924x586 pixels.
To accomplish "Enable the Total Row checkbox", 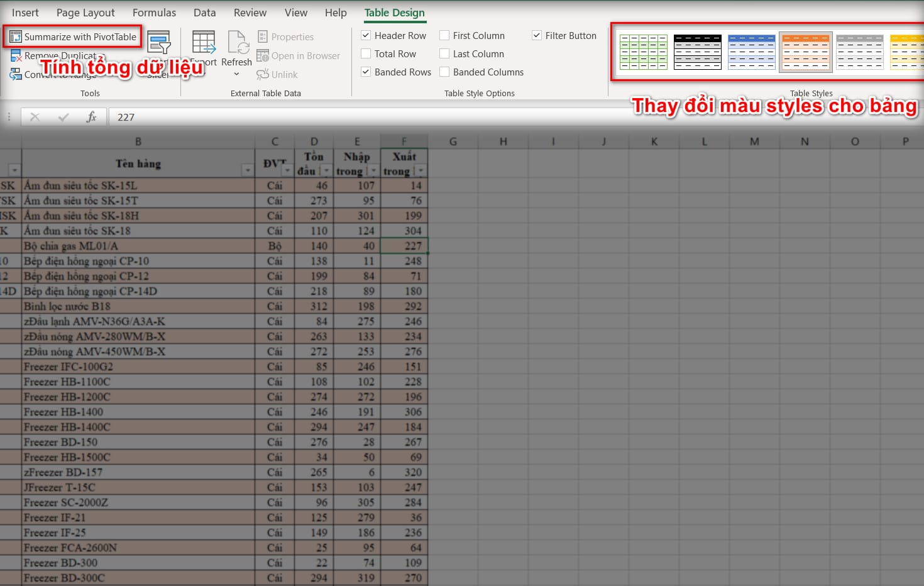I will [x=366, y=54].
